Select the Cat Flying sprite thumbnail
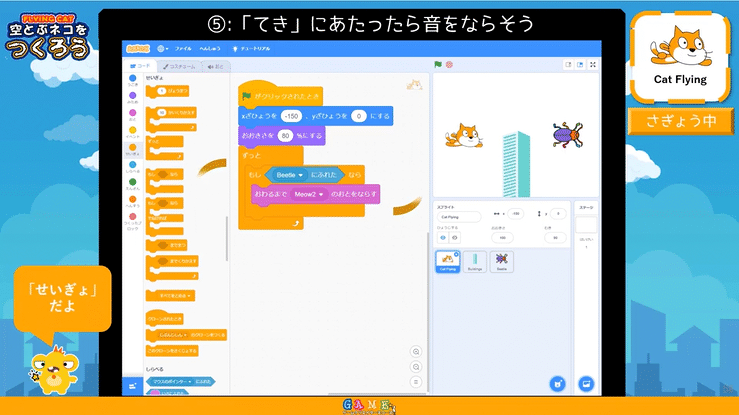The width and height of the screenshot is (739, 415). pyautogui.click(x=447, y=262)
